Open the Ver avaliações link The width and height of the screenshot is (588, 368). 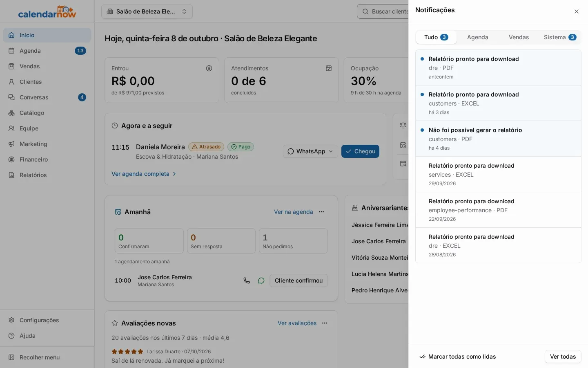[297, 323]
